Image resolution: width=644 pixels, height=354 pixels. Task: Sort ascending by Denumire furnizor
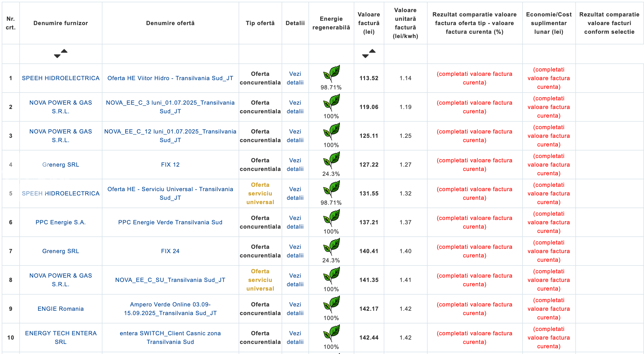(64, 51)
